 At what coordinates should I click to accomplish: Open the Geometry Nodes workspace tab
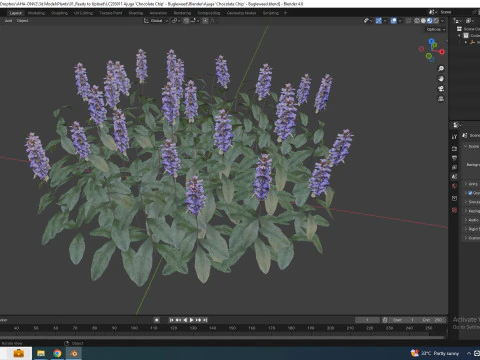click(x=241, y=13)
